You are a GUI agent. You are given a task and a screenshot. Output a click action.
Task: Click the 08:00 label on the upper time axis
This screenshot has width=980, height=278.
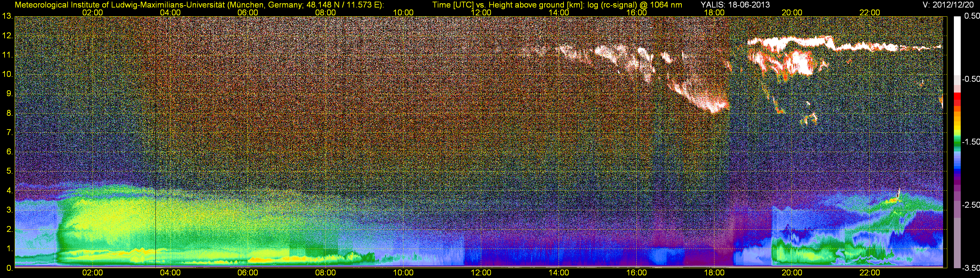326,12
